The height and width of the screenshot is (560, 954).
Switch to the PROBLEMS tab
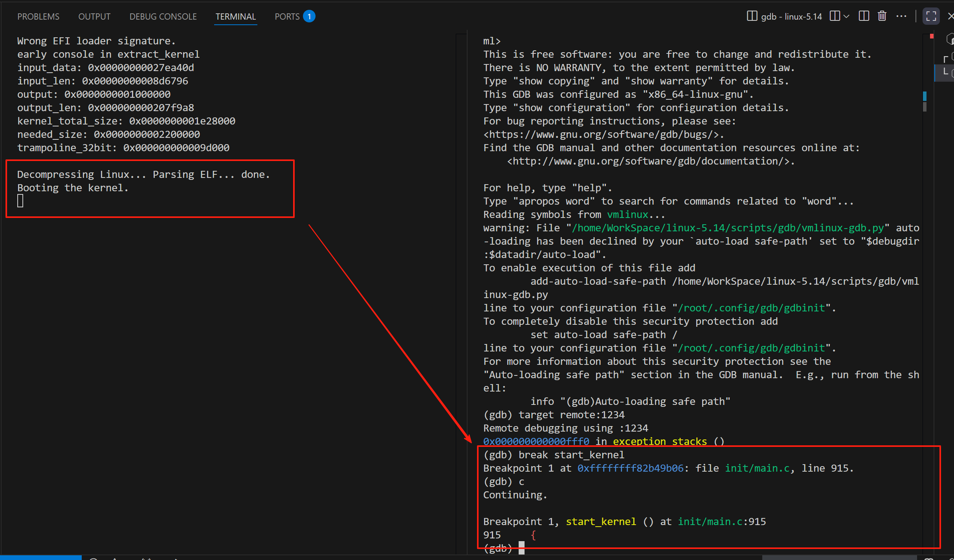[39, 16]
